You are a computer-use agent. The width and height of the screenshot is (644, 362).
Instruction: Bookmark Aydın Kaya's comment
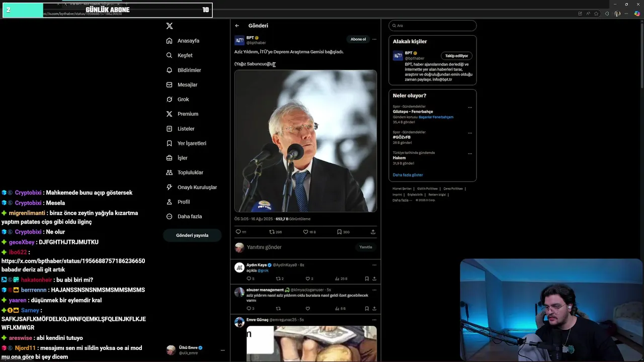[x=367, y=279]
